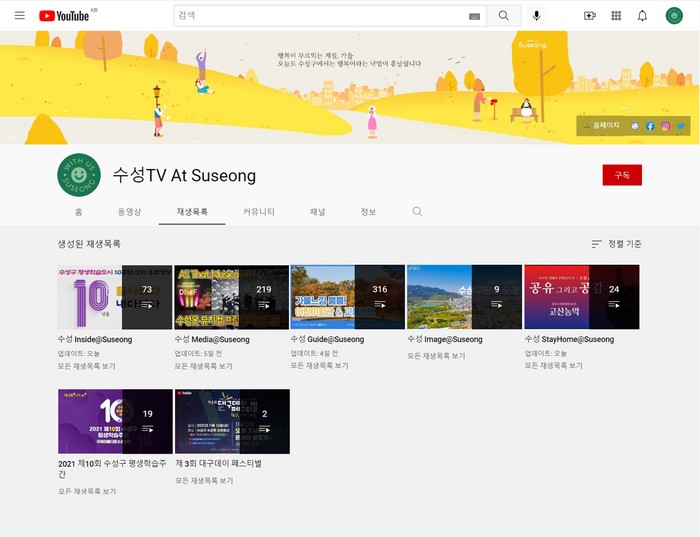Viewport: 700px width, 537px height.
Task: Open the 수성 Guide@Suseong playlist thumbnail
Action: [347, 297]
